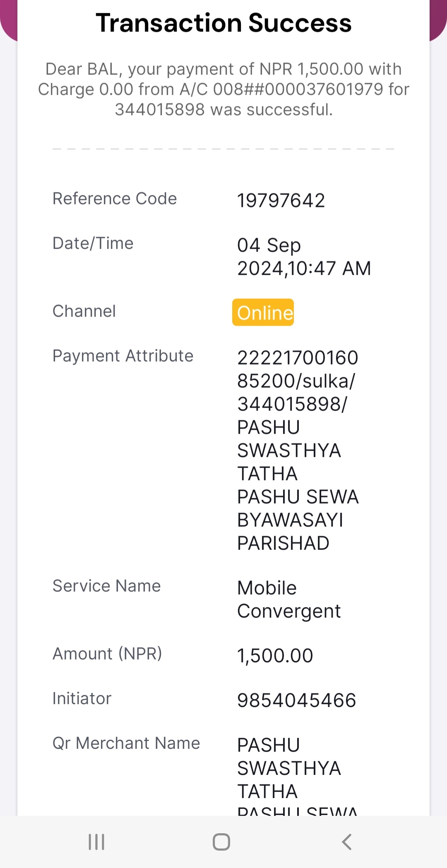This screenshot has height=868, width=447.
Task: Tap the Reference Code label
Action: [x=115, y=199]
